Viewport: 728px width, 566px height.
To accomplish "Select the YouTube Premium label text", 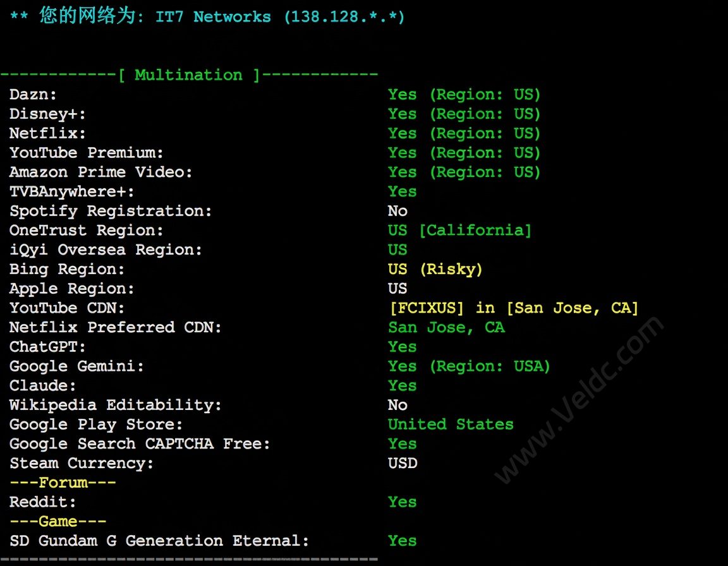I will tap(87, 153).
